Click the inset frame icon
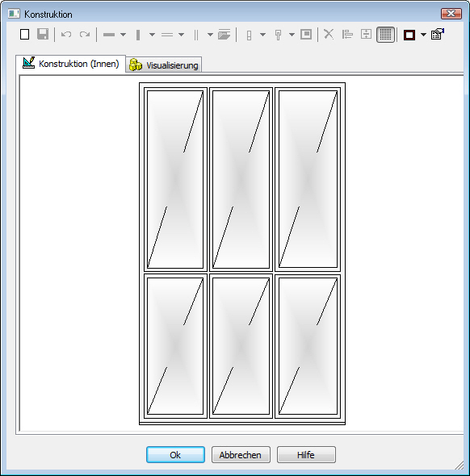Screen dimensions: 470x476 click(306, 35)
